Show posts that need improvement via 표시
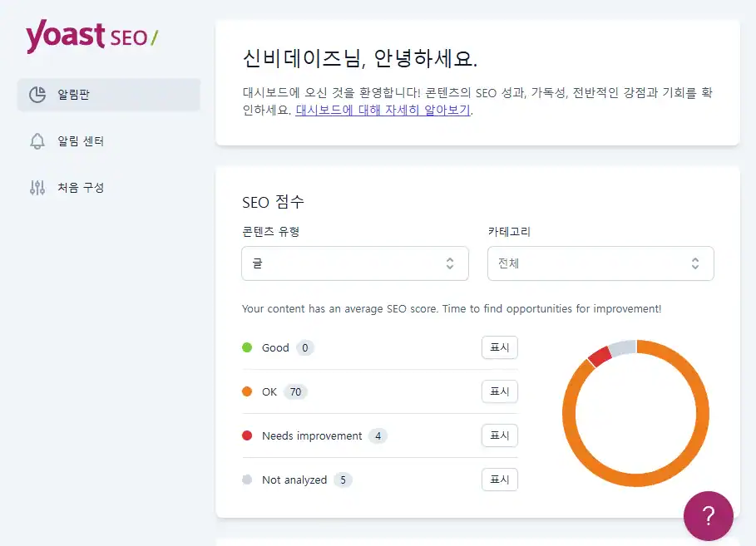The width and height of the screenshot is (756, 546). click(499, 435)
